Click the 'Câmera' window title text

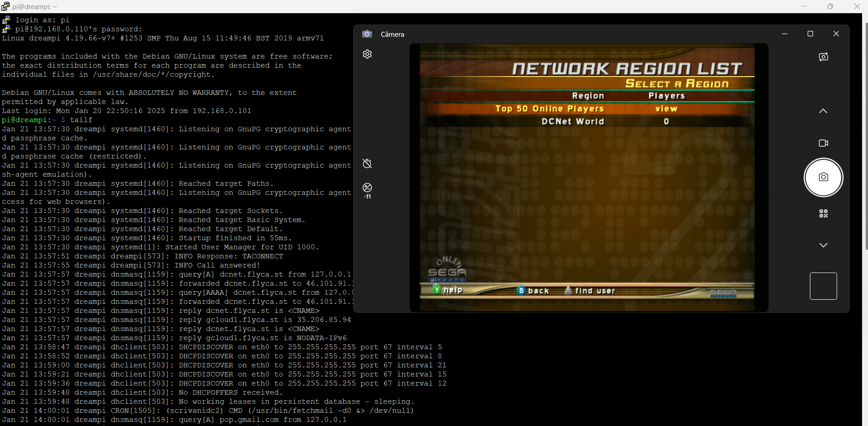[x=392, y=35]
